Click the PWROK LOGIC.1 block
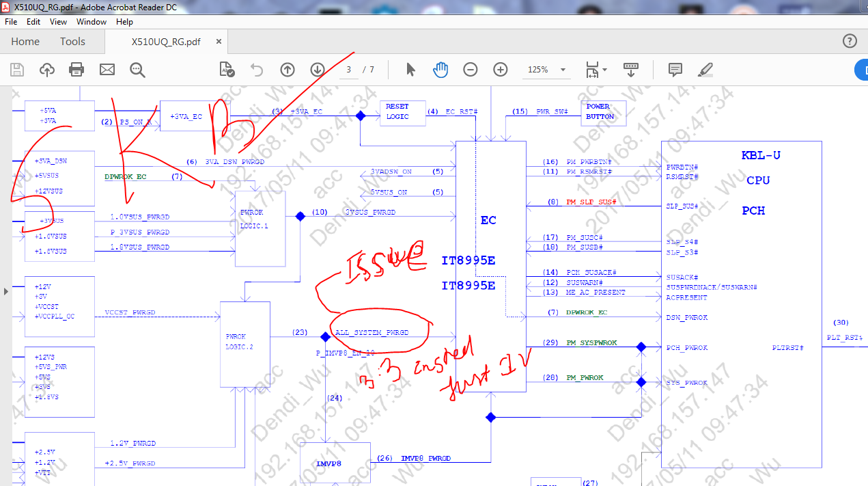Image resolution: width=868 pixels, height=486 pixels. pos(260,229)
